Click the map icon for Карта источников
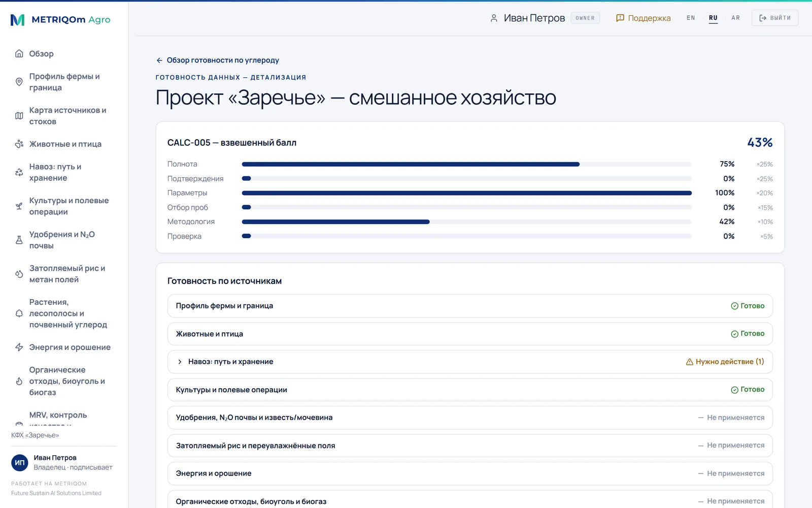Screen dimensions: 812x508 [x=19, y=116]
